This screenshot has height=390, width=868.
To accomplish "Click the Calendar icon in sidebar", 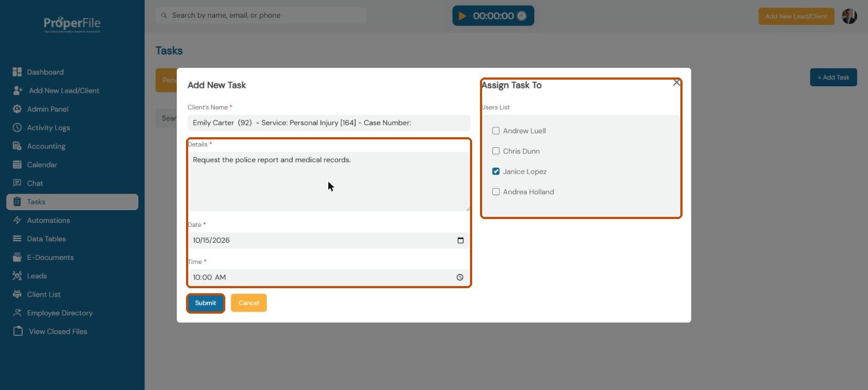I will (17, 164).
